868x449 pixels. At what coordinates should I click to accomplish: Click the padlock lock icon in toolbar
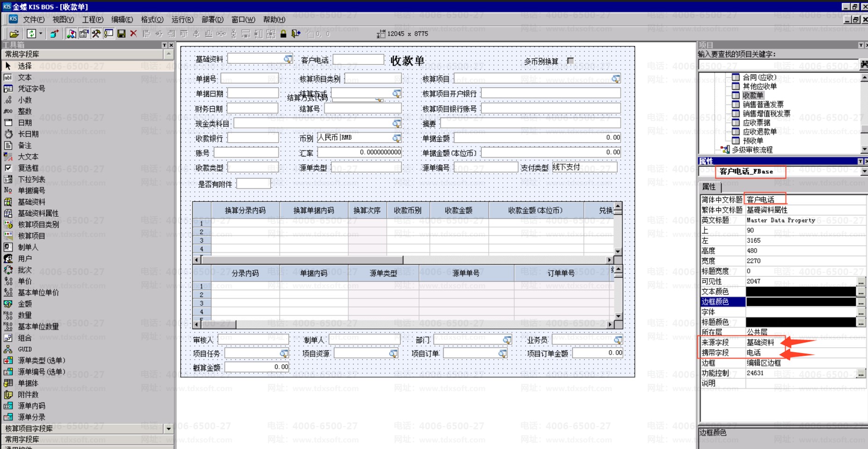283,34
